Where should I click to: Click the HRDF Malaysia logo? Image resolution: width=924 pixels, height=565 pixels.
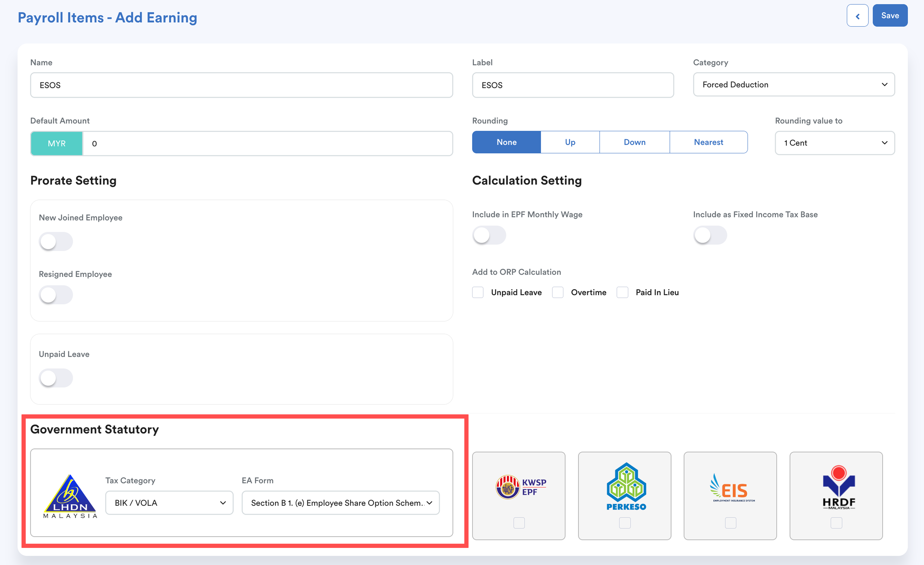pyautogui.click(x=839, y=487)
